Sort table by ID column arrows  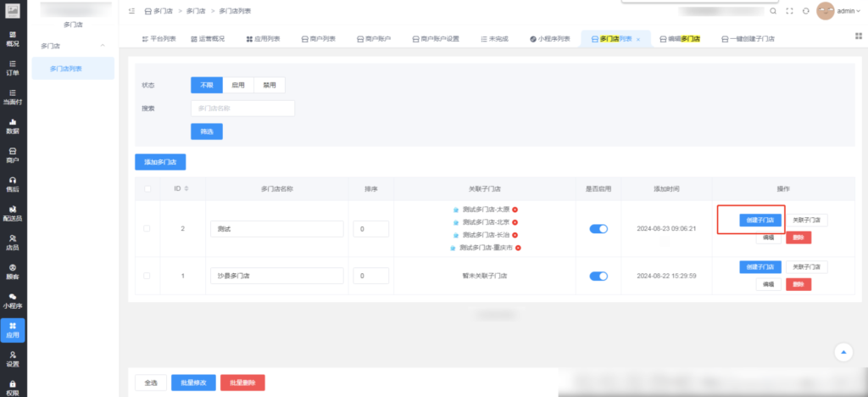coord(186,189)
